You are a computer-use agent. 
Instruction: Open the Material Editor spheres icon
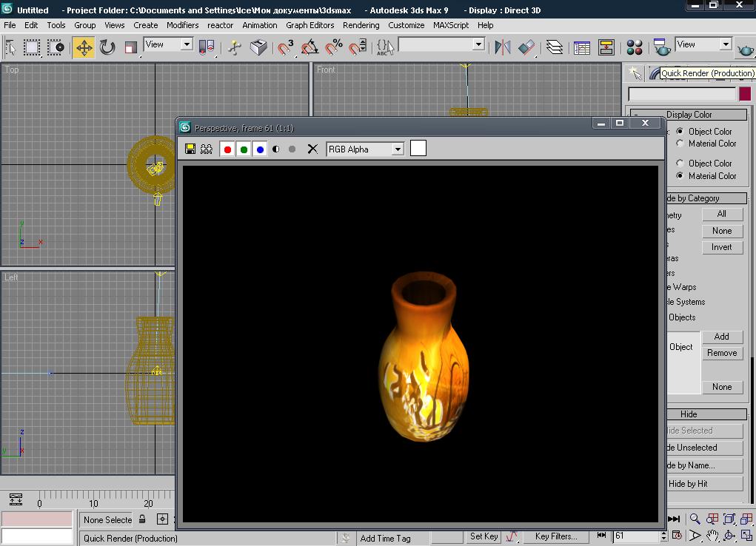tap(635, 48)
